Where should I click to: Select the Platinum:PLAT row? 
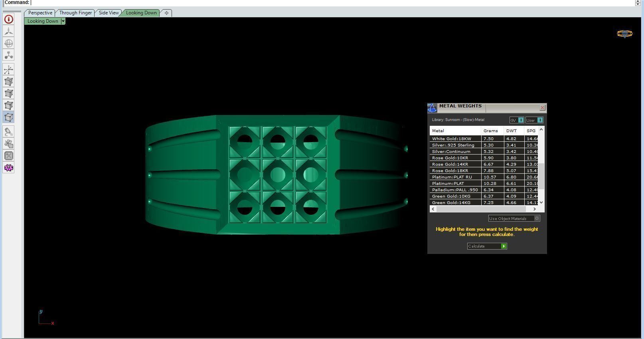pos(484,183)
